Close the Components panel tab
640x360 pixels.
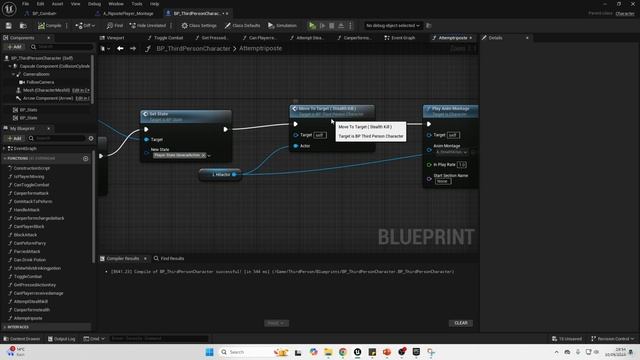pos(48,38)
